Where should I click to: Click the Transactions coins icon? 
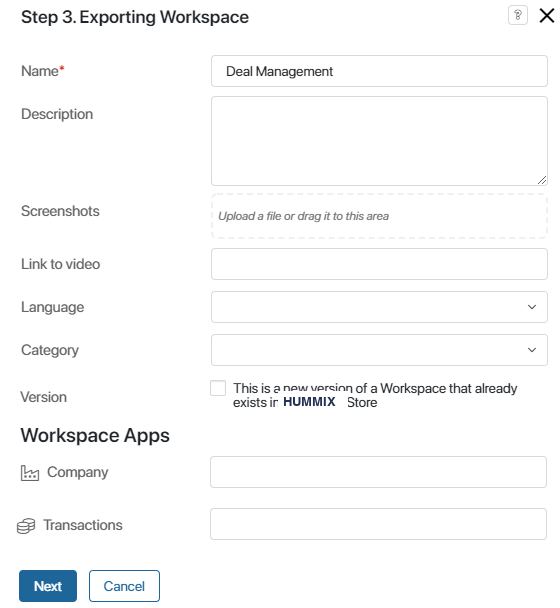[x=26, y=526]
